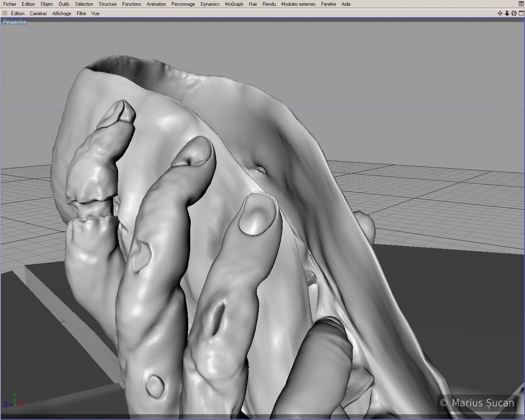
Task: Open the Objets menu
Action: tap(47, 4)
